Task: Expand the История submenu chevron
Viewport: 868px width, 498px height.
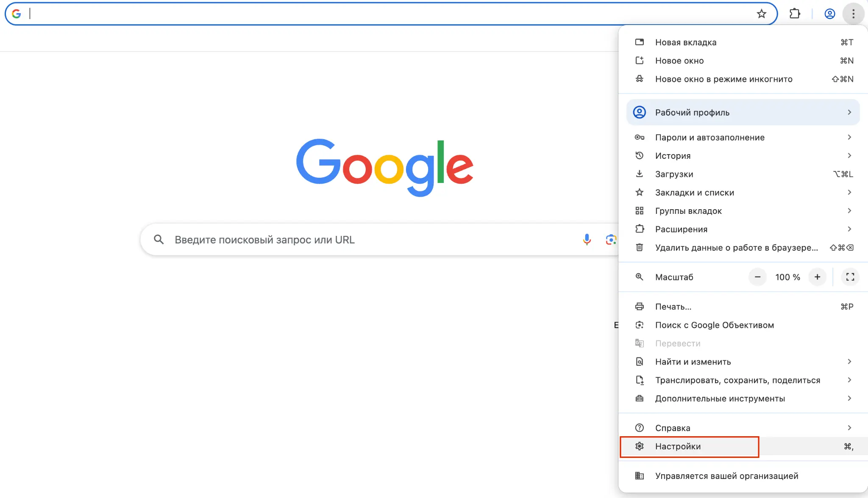Action: tap(849, 155)
